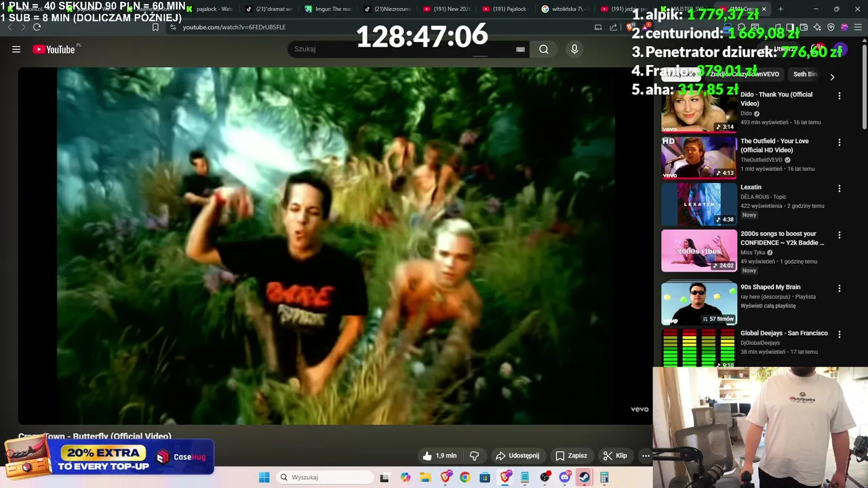
Task: Click the music video player area
Action: 336,245
